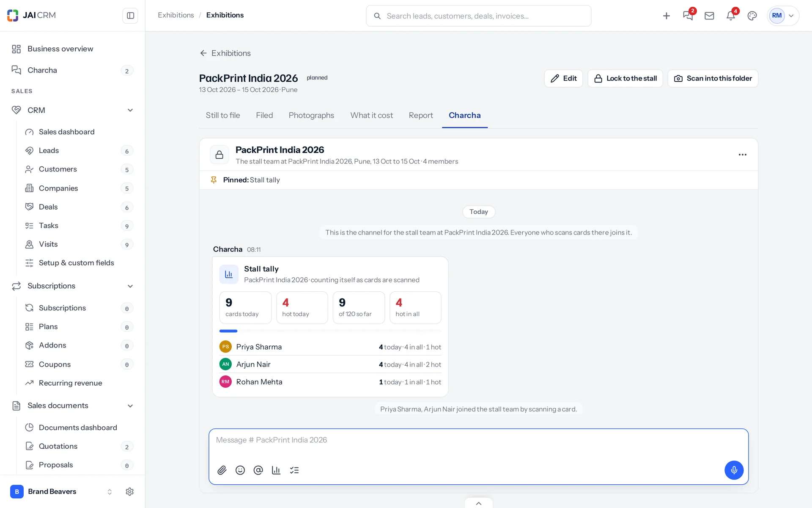Click the stall tally progress bar

330,331
